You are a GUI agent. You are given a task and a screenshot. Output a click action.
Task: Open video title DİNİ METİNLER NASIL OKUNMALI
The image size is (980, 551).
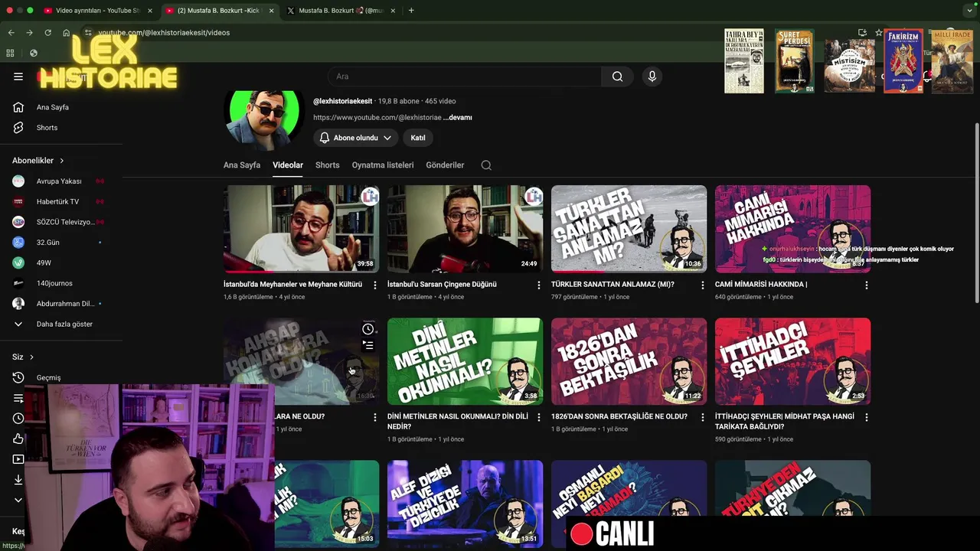[457, 422]
